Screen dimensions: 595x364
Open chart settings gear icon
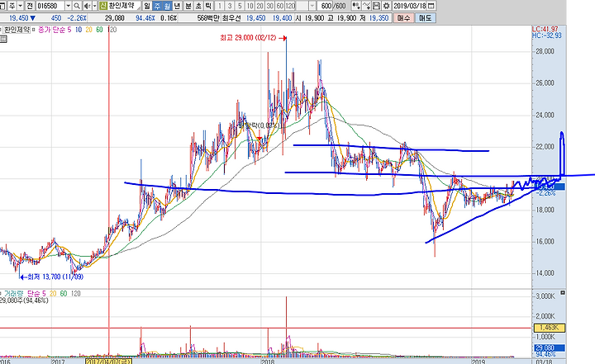pos(386,6)
